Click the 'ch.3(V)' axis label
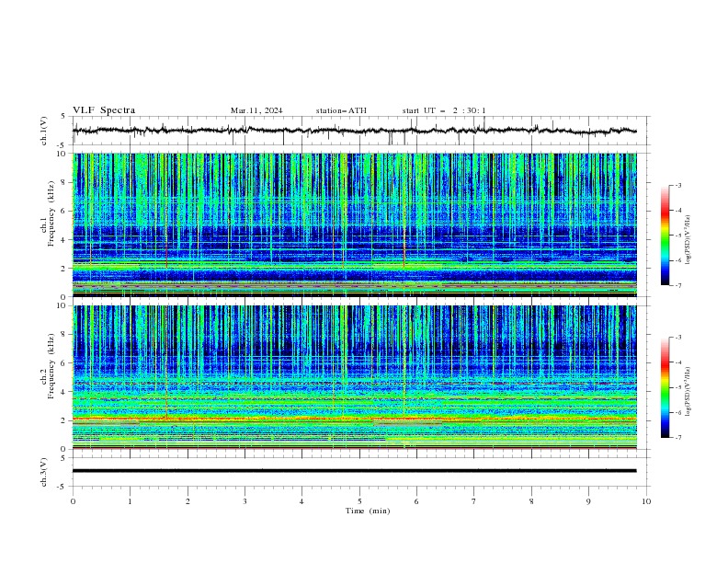Screen dimensions: 728x563 [44, 472]
